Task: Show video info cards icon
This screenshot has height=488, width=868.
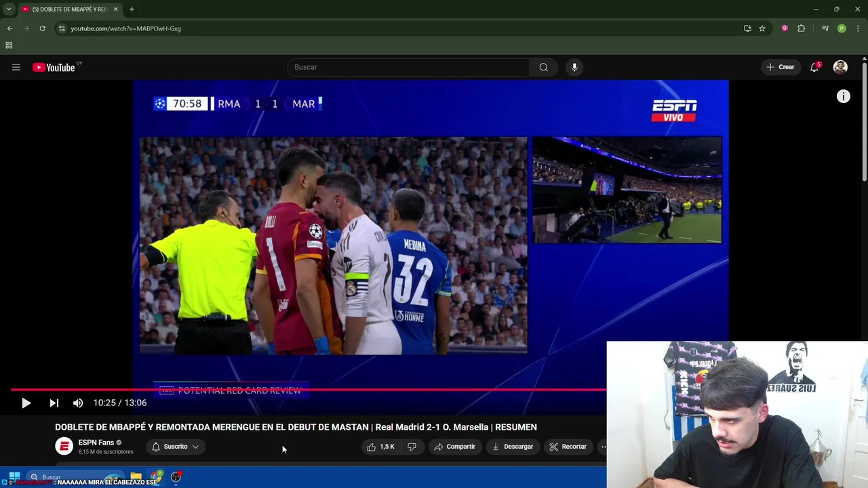Action: [843, 96]
